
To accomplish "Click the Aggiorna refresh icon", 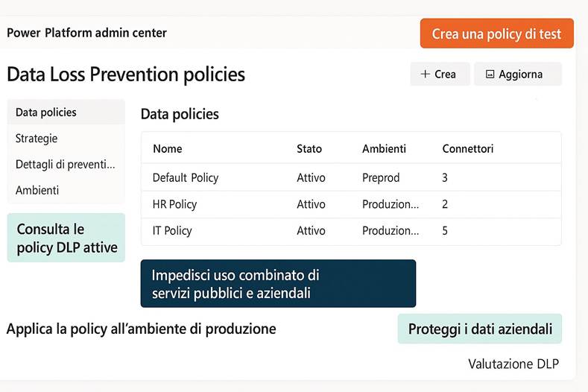I will 490,75.
